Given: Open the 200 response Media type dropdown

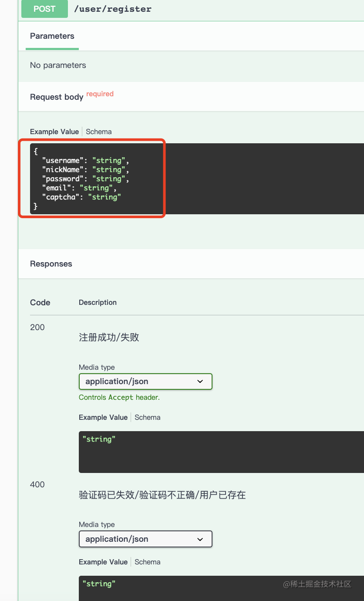Looking at the screenshot, I should pos(145,382).
